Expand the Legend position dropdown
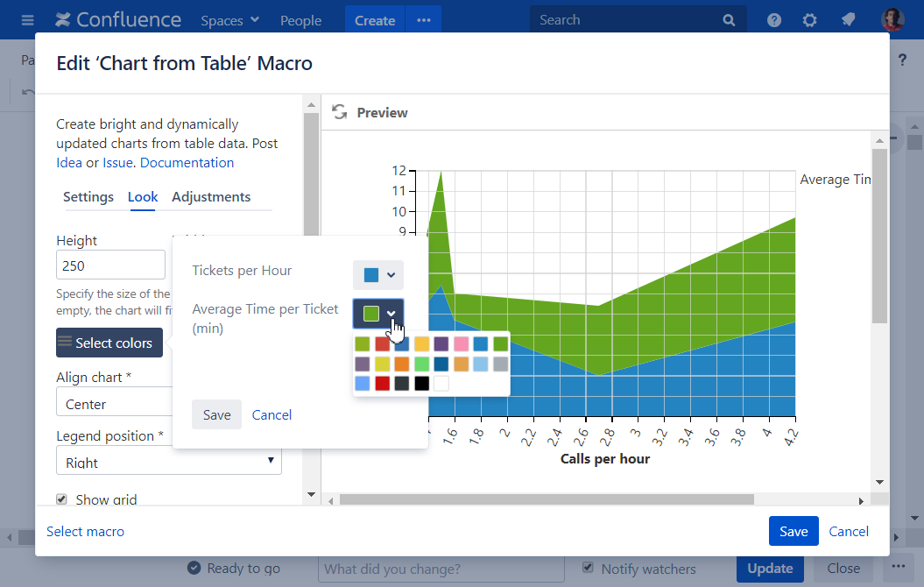Screen dimensions: 924x587 (169, 462)
